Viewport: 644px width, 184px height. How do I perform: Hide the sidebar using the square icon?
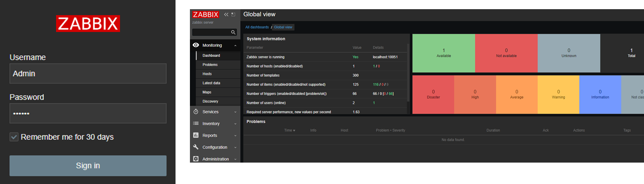tap(233, 14)
